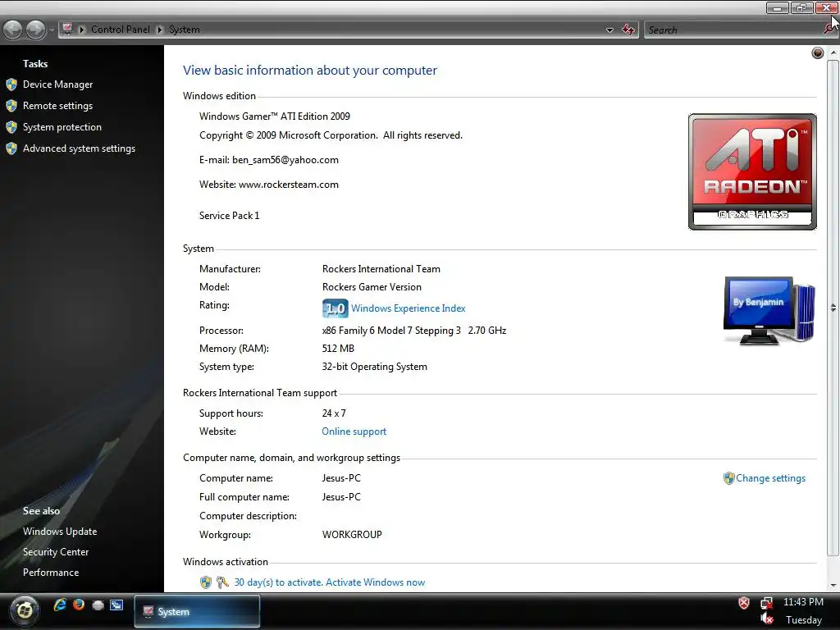The image size is (840, 630).
Task: Expand the arrow before Control Panel breadcrumb
Action: coord(82,30)
